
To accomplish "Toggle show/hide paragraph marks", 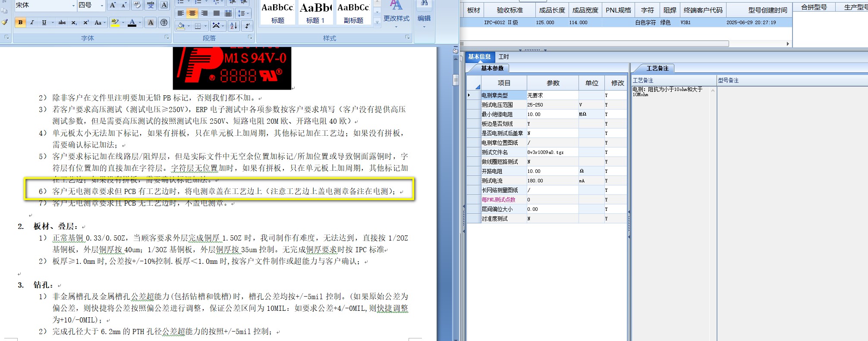I will 247,26.
